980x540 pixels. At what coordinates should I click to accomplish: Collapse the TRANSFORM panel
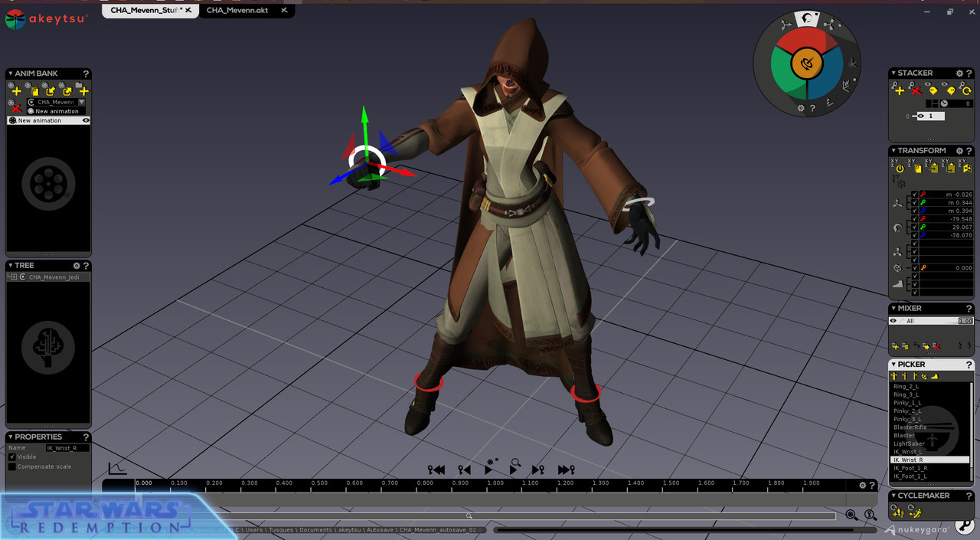[x=893, y=151]
